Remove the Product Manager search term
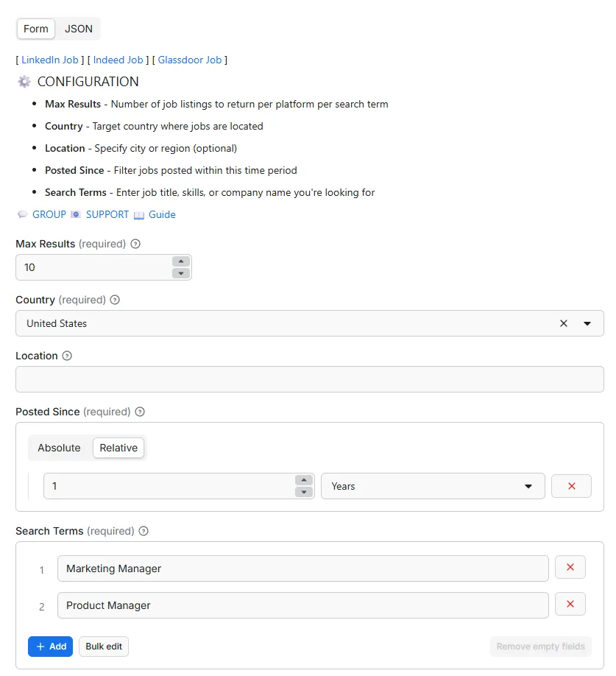 (570, 604)
